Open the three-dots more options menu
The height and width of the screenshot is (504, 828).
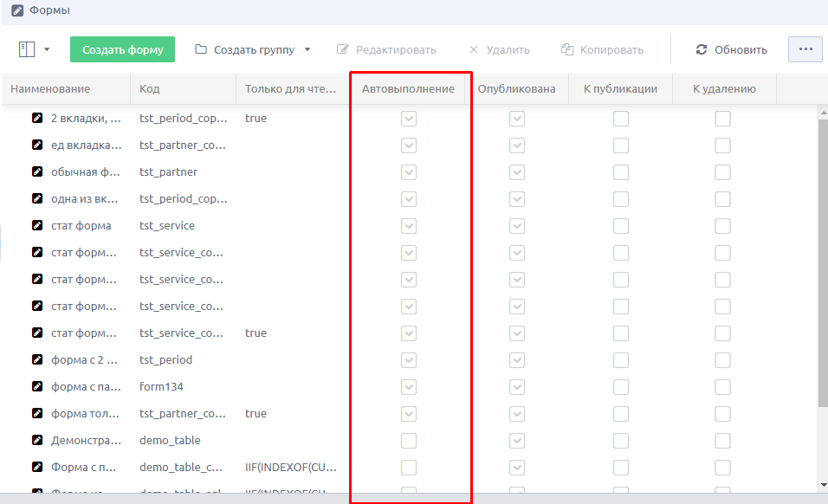click(805, 49)
